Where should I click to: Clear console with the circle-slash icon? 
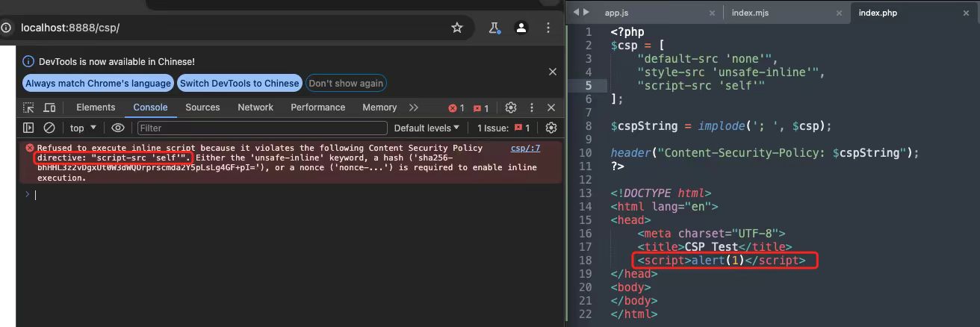coord(49,128)
